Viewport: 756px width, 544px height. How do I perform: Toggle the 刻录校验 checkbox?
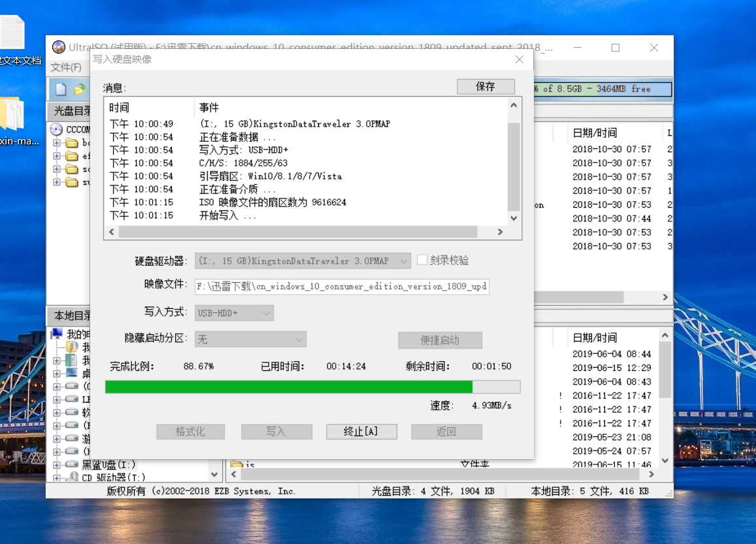point(422,260)
